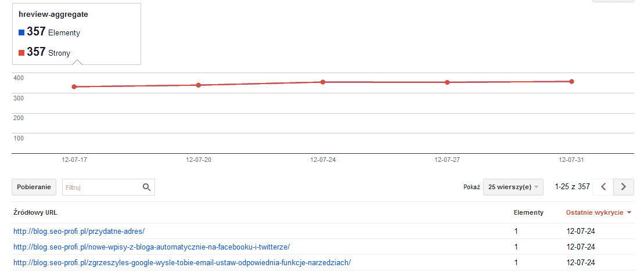The width and height of the screenshot is (644, 271).
Task: Click the 12-07-31 x-axis date label
Action: click(571, 160)
